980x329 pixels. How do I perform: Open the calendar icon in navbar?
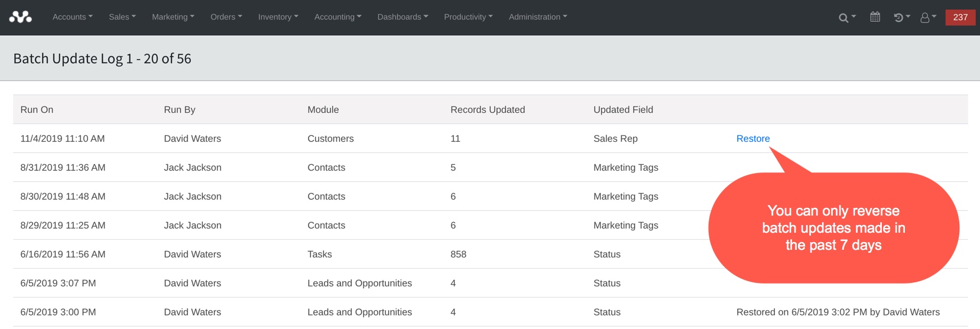[x=875, y=17]
